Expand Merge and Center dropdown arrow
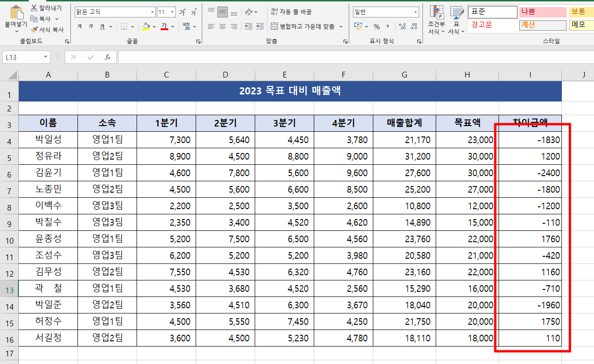Viewport: 594px width, 364px height. pyautogui.click(x=341, y=26)
